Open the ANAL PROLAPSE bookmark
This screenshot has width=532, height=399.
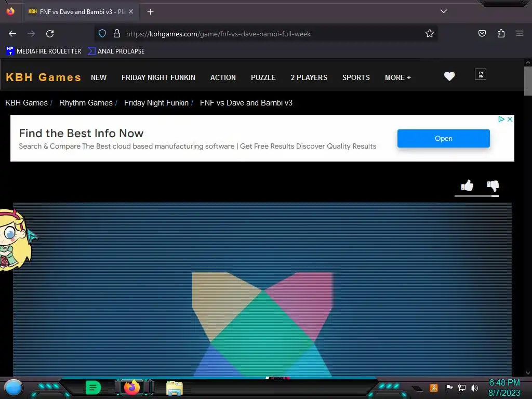(116, 51)
